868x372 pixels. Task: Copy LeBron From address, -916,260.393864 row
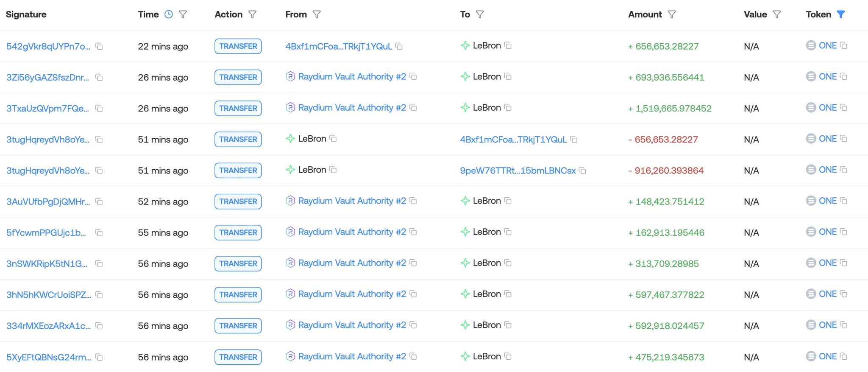click(333, 170)
